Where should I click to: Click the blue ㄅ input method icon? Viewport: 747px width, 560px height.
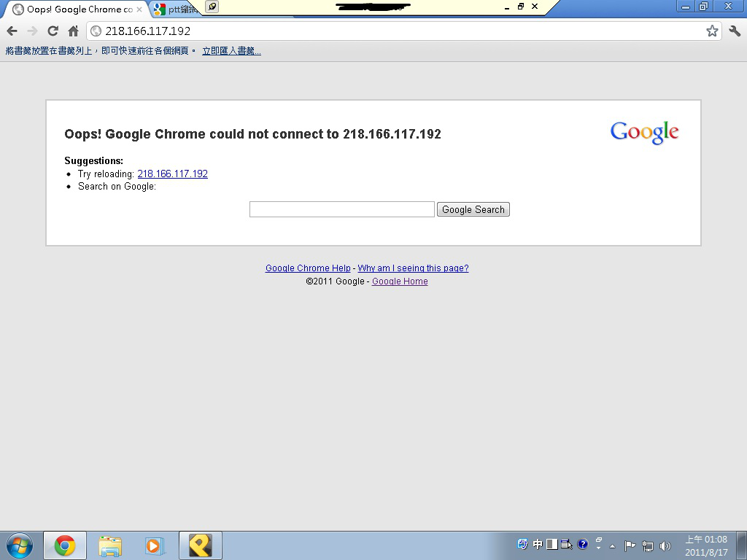pyautogui.click(x=522, y=544)
